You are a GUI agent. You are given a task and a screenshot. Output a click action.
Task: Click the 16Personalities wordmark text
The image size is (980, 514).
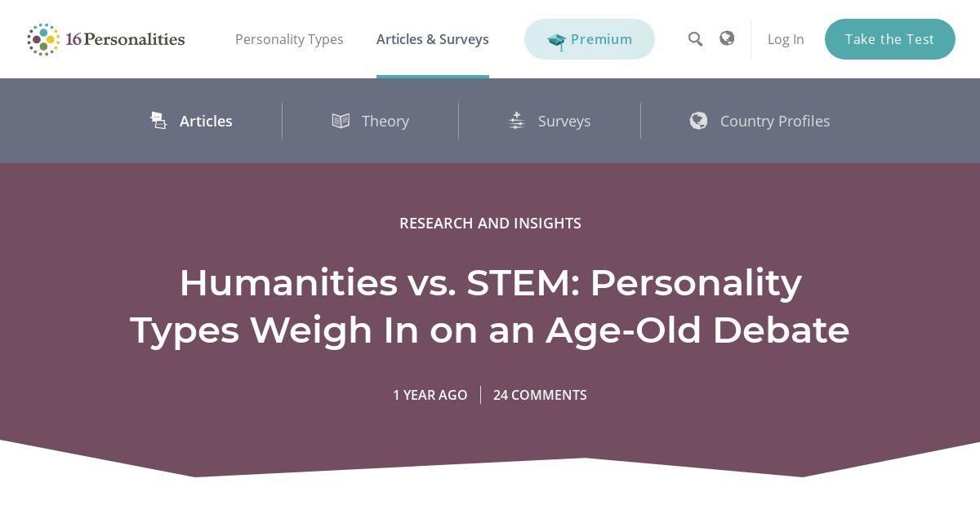coord(125,39)
